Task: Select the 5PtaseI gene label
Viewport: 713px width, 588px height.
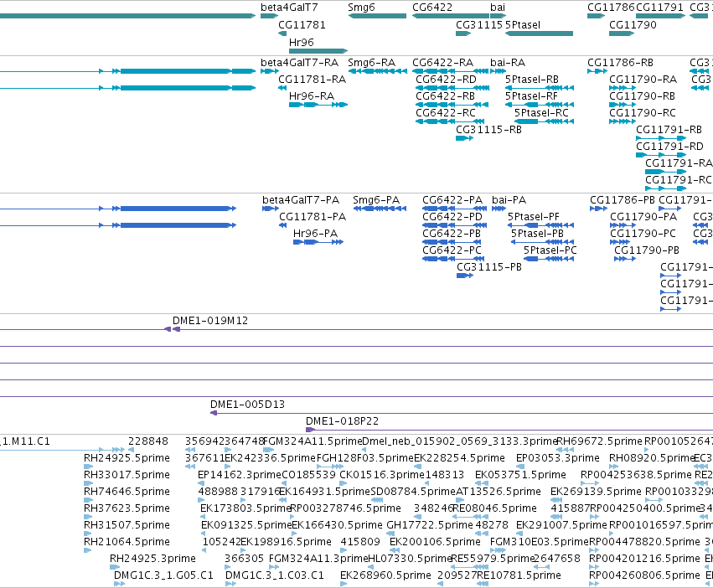Action: pos(523,25)
